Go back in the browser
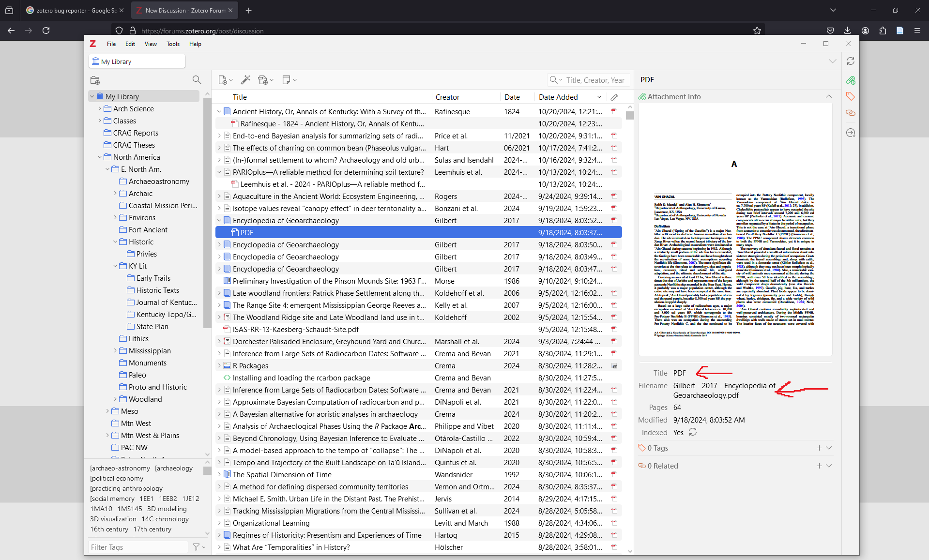This screenshot has width=929, height=560. [x=11, y=30]
